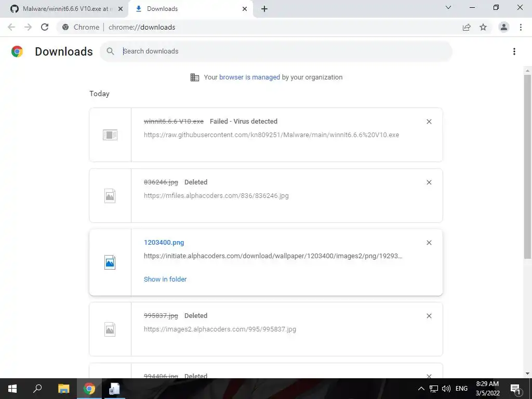Open the 1203400.png file link

(x=164, y=243)
